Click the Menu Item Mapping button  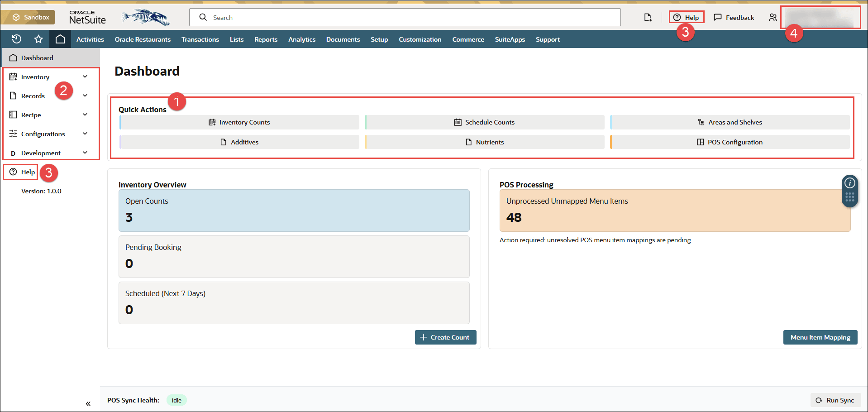(820, 337)
